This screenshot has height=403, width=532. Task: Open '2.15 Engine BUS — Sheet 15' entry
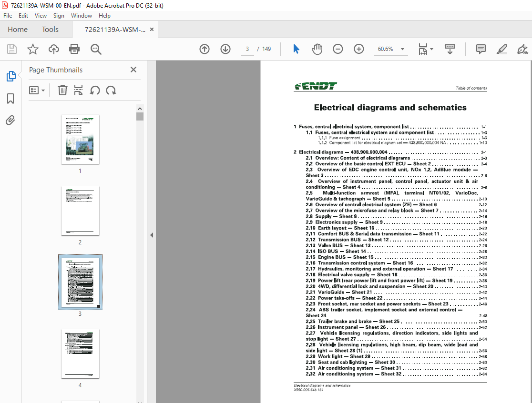click(x=396, y=257)
